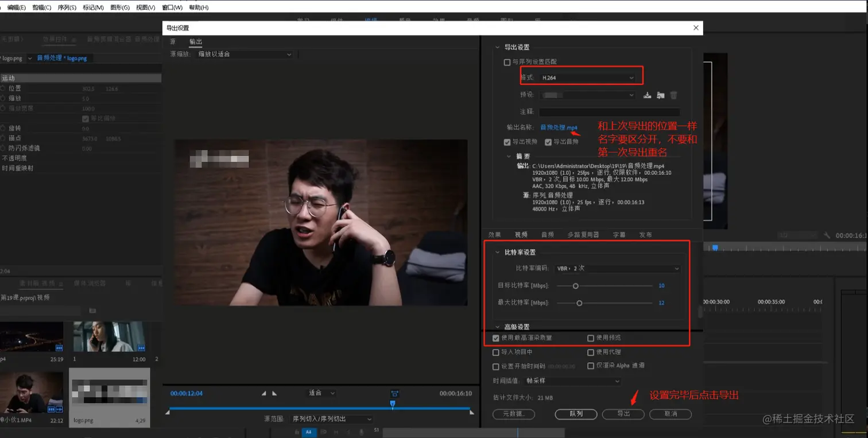868x438 pixels.
Task: Open the 字幕 tab
Action: pyautogui.click(x=619, y=235)
